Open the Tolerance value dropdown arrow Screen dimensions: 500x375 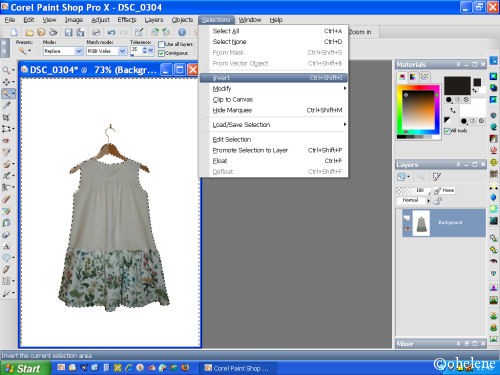[x=151, y=50]
